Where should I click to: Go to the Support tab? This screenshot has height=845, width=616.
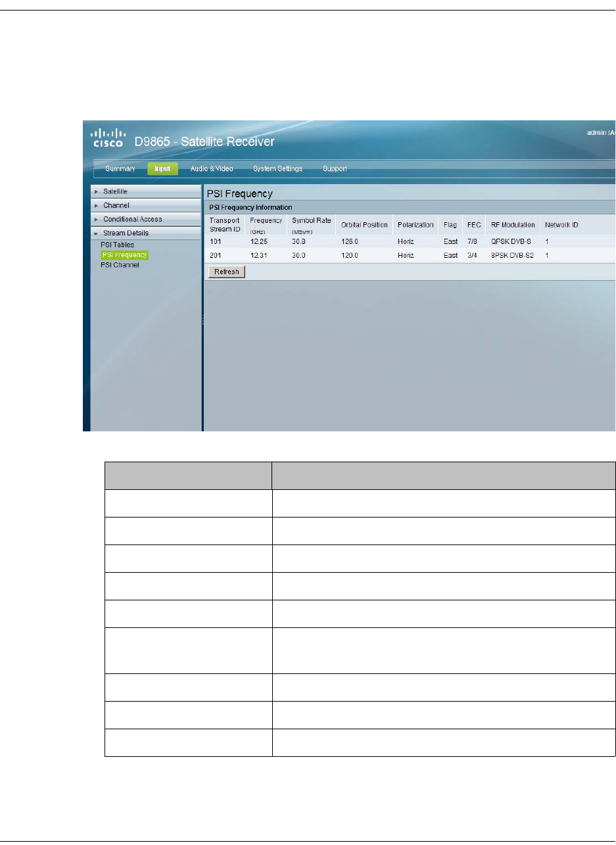[x=335, y=169]
